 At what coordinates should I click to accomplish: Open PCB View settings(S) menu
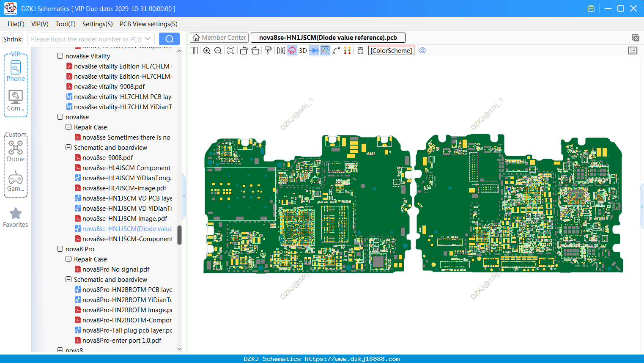click(x=148, y=24)
